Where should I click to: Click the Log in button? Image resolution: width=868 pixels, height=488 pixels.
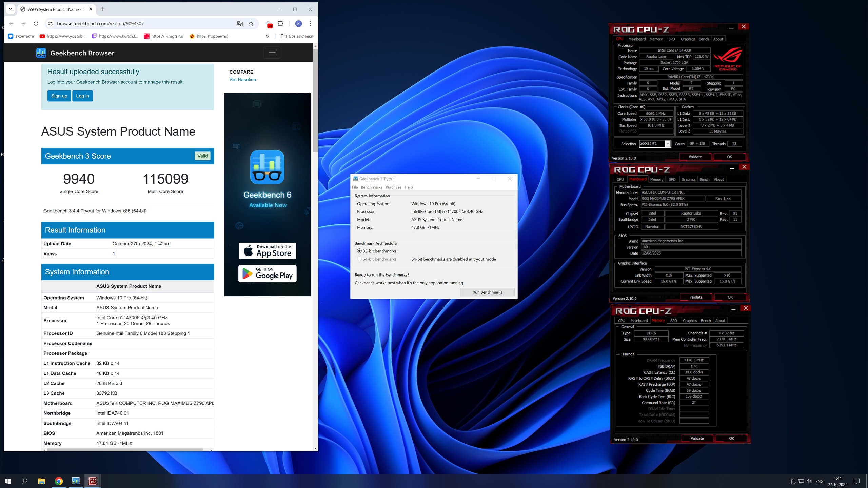point(82,96)
